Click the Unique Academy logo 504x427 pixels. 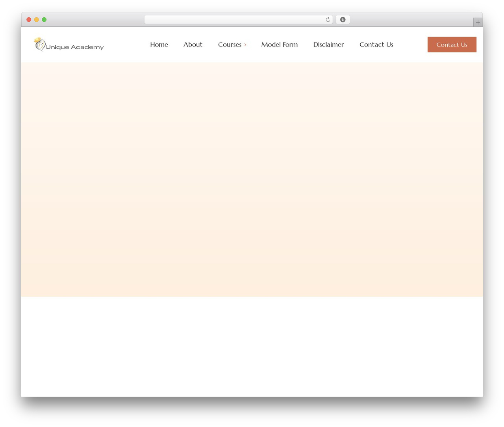[69, 45]
